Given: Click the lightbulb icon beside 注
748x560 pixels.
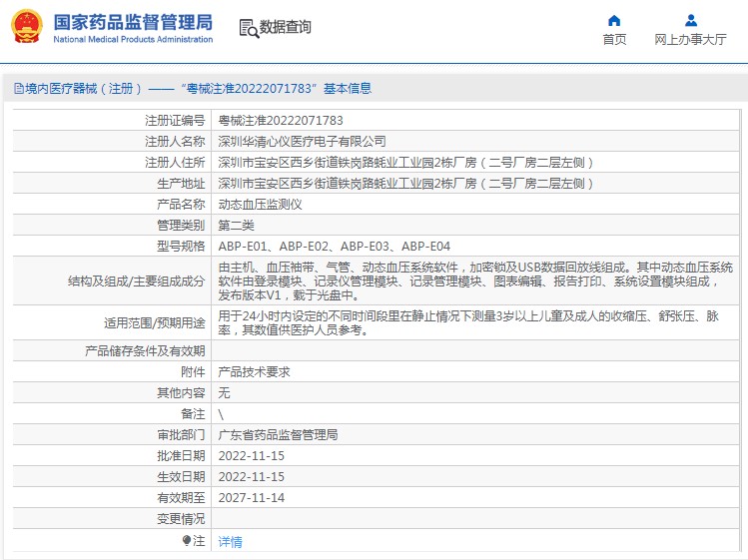Looking at the screenshot, I should click(187, 540).
